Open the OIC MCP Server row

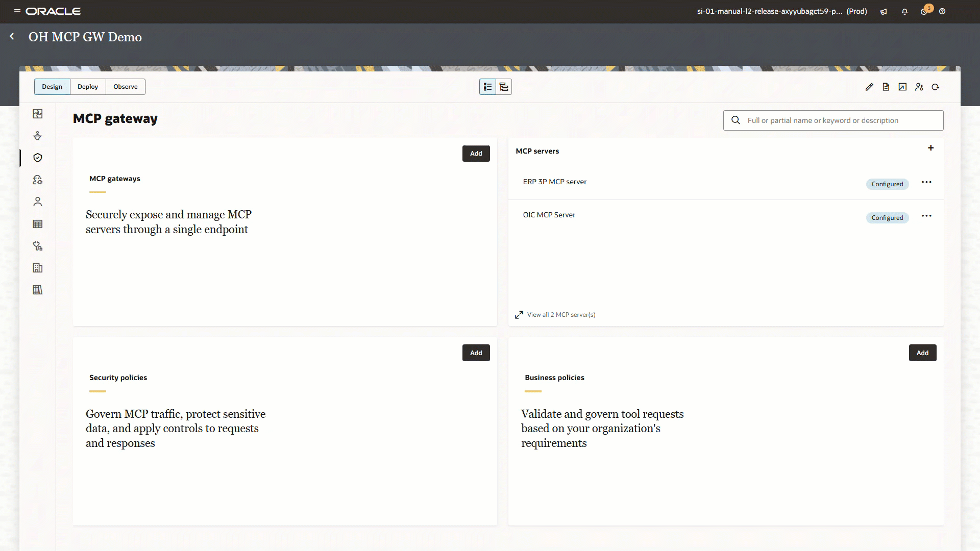(x=726, y=216)
